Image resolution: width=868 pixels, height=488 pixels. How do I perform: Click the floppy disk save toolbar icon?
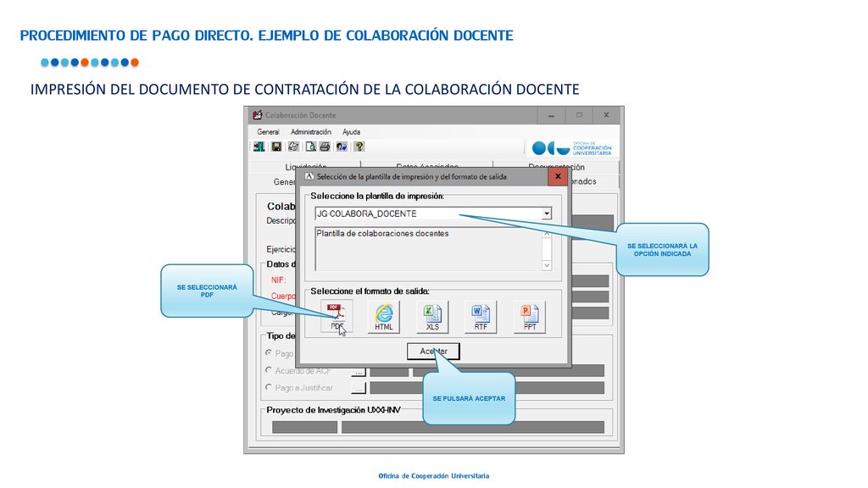click(x=276, y=147)
